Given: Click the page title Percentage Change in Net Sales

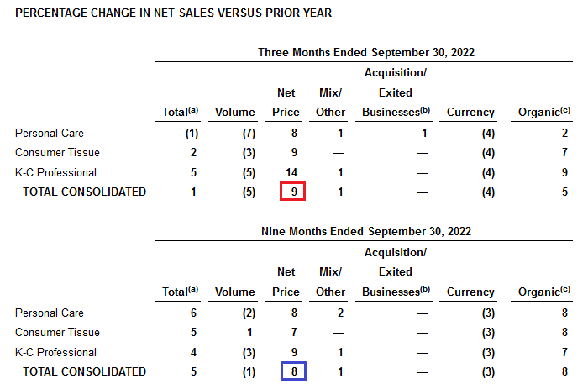Looking at the screenshot, I should tap(173, 13).
